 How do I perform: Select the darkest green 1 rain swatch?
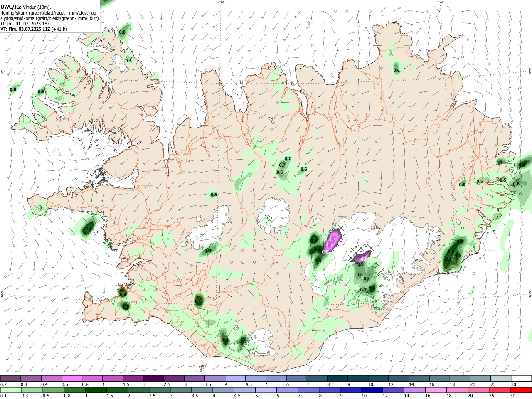point(96,390)
